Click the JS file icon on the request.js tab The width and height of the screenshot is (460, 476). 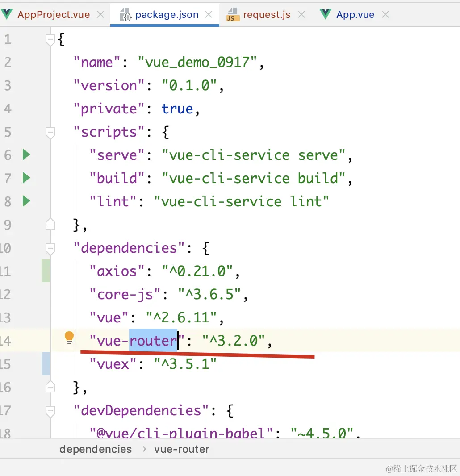[x=233, y=15]
